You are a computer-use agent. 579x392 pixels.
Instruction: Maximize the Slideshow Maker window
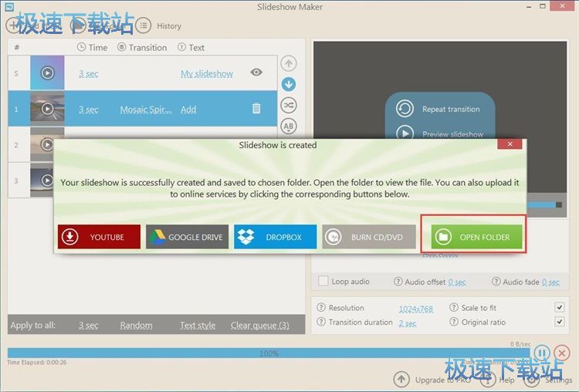click(x=543, y=6)
